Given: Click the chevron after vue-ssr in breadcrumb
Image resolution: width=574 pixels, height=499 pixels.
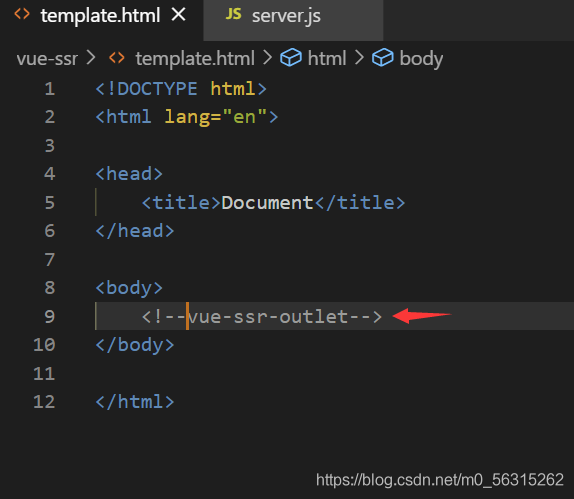Looking at the screenshot, I should 91,58.
